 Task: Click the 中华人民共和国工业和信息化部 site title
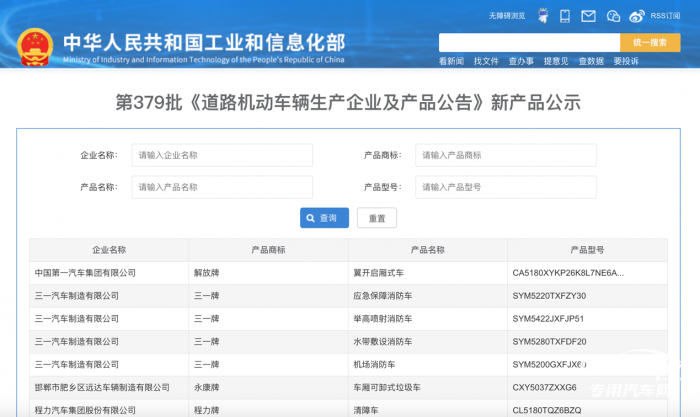(x=204, y=43)
